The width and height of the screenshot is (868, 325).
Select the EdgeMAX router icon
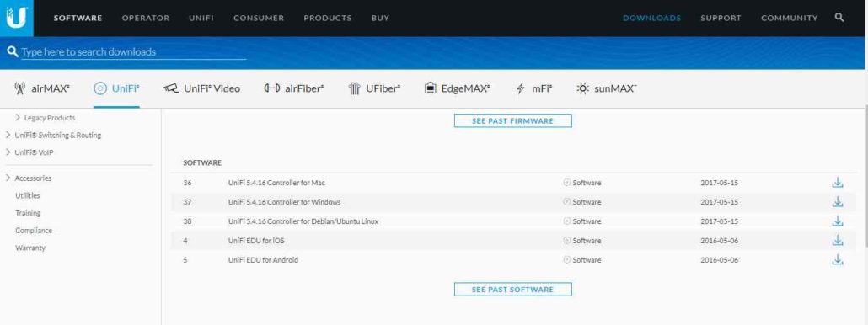(430, 88)
